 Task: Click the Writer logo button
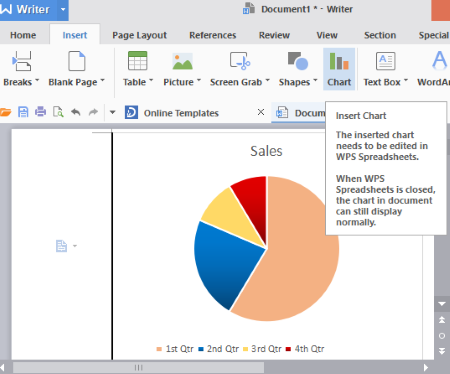(x=25, y=10)
